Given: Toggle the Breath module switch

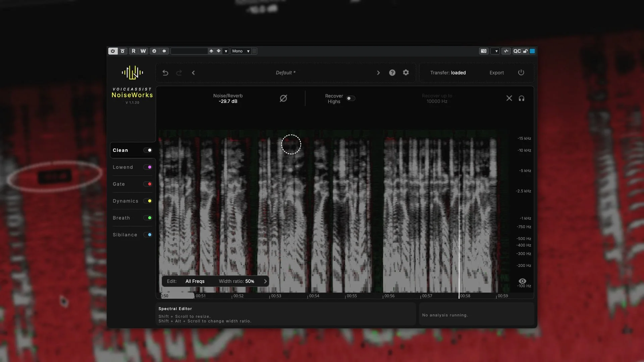Looking at the screenshot, I should (x=148, y=218).
